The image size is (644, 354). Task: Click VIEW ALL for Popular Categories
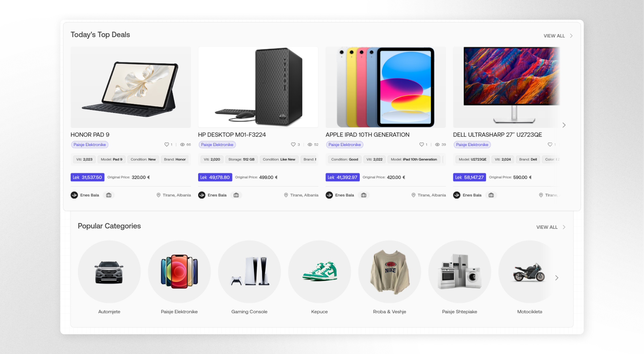point(547,227)
